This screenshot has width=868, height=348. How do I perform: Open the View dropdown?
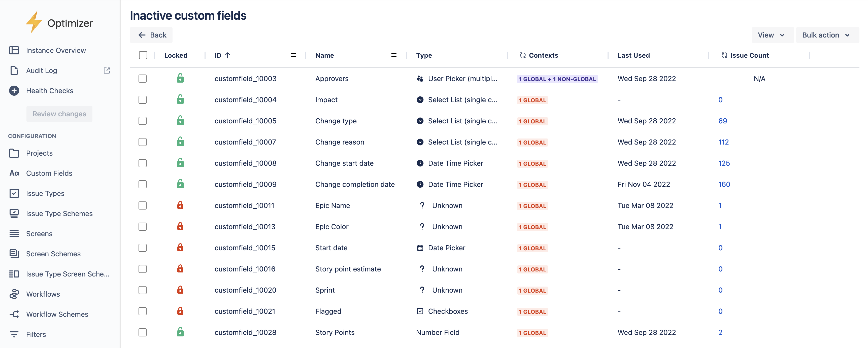(772, 35)
